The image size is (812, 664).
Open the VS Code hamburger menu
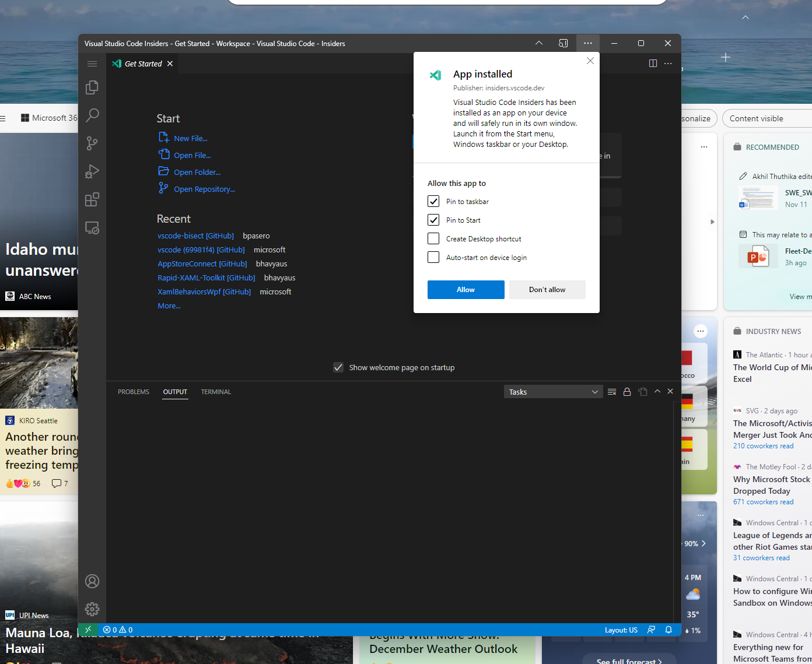pyautogui.click(x=92, y=64)
